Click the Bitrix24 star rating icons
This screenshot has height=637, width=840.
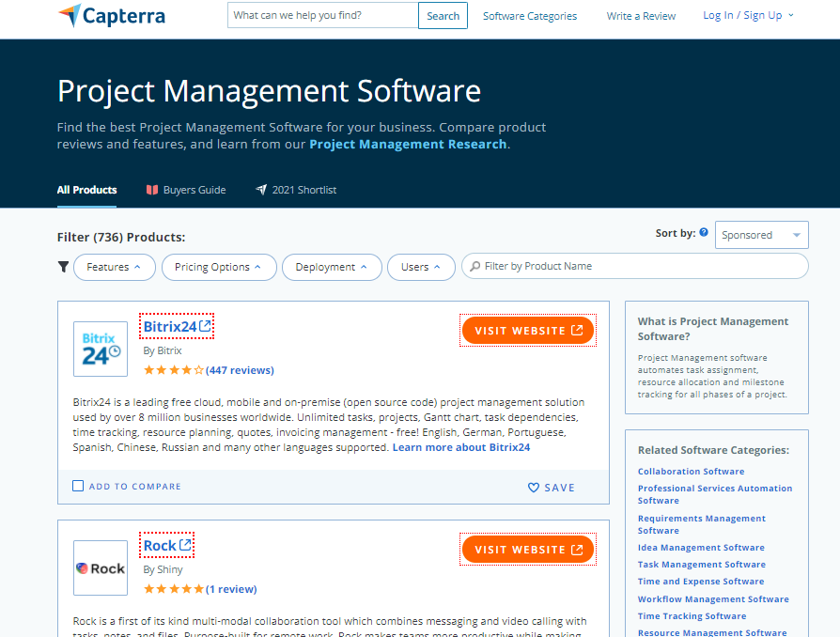(x=173, y=370)
